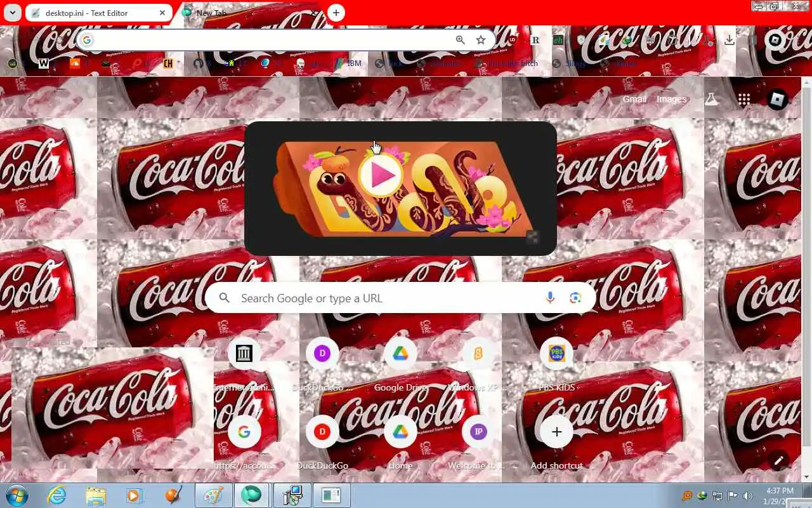
Task: Open the R extension icon in the toolbar
Action: tap(535, 40)
